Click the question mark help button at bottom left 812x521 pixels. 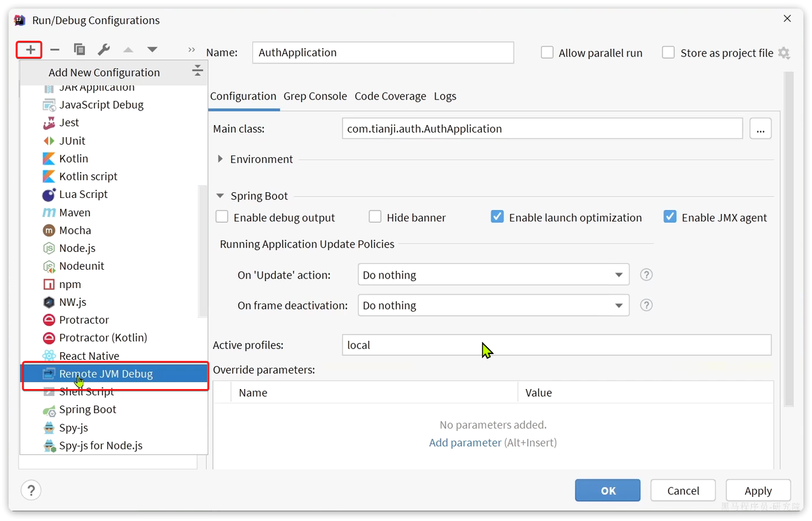(31, 490)
